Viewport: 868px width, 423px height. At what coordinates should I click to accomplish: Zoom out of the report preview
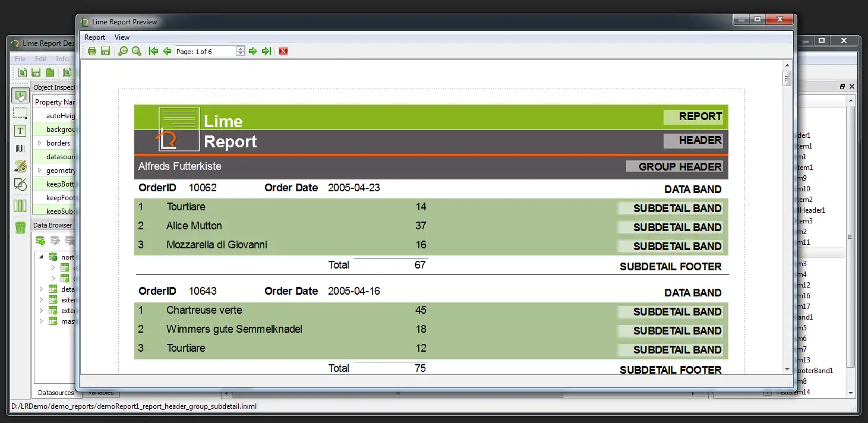[x=136, y=51]
